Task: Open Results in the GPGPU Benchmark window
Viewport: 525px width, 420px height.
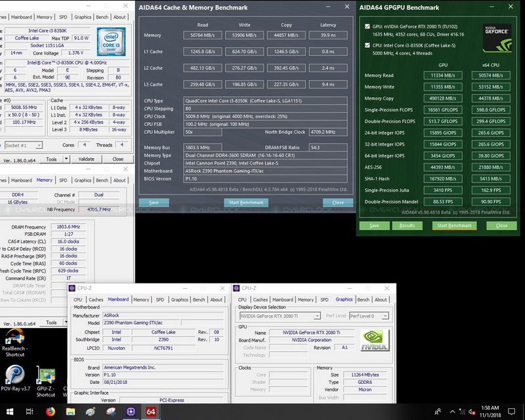Action: 407,225
